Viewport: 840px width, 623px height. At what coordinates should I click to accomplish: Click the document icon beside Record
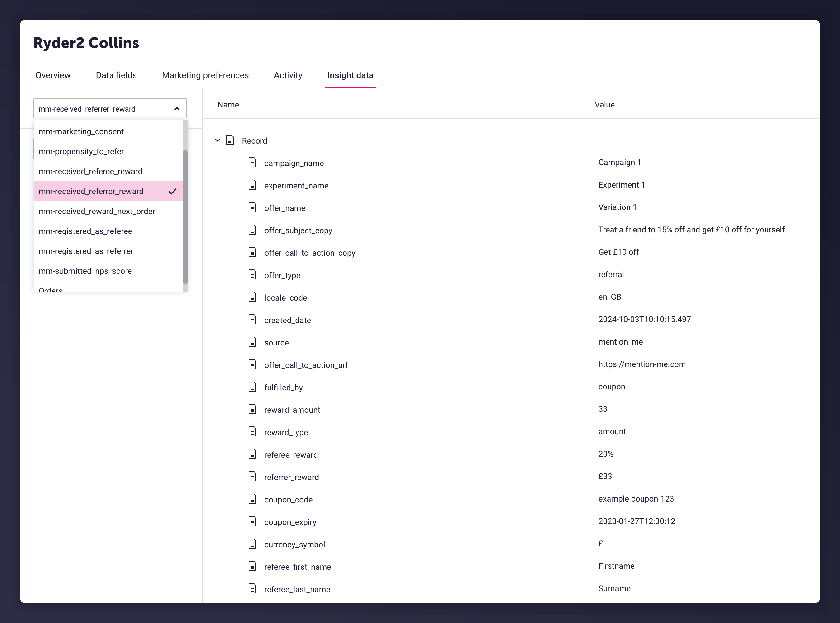(230, 140)
